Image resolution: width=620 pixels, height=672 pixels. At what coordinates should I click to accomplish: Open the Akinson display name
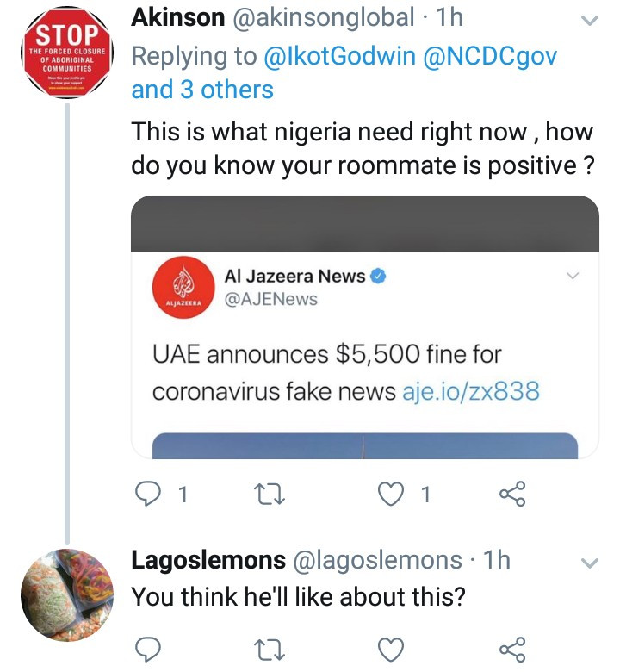tap(177, 18)
